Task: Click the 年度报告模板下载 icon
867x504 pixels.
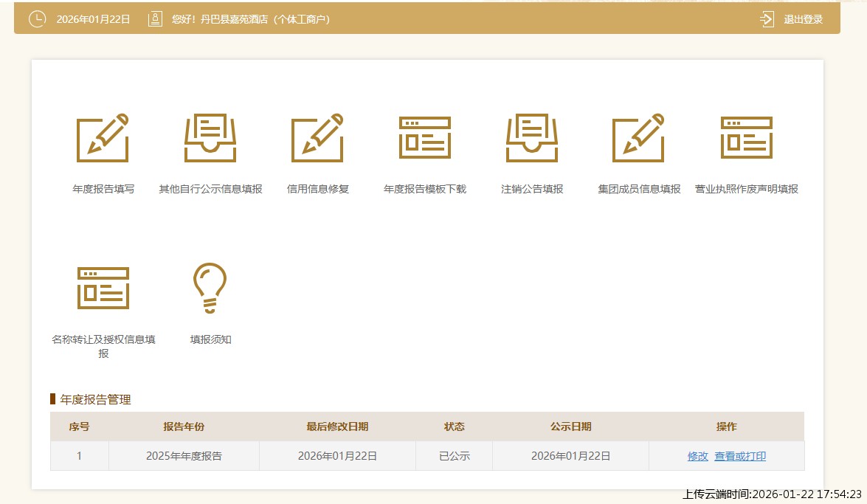Action: [x=425, y=139]
